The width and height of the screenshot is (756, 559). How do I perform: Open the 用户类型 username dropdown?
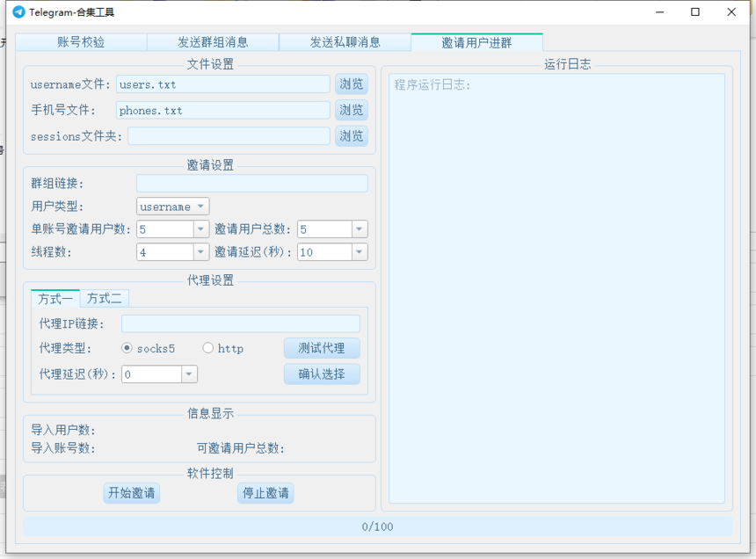click(172, 207)
